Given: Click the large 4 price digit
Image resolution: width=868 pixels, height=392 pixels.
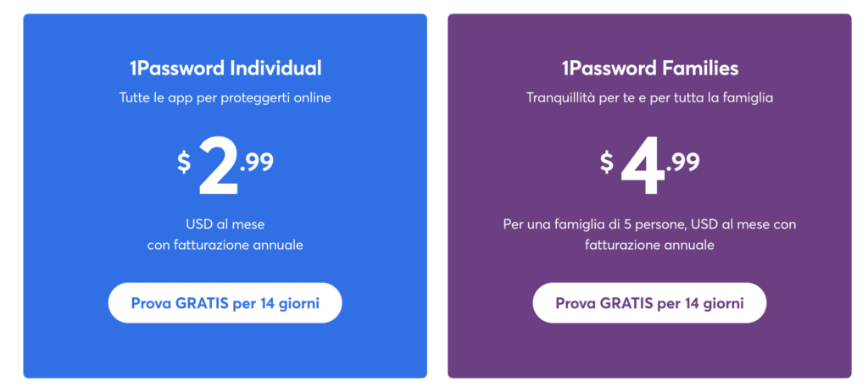Looking at the screenshot, I should coord(643,166).
